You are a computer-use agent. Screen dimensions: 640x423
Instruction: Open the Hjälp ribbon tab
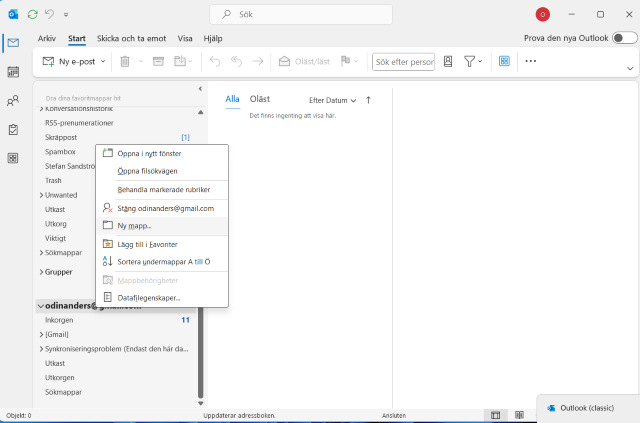point(213,38)
